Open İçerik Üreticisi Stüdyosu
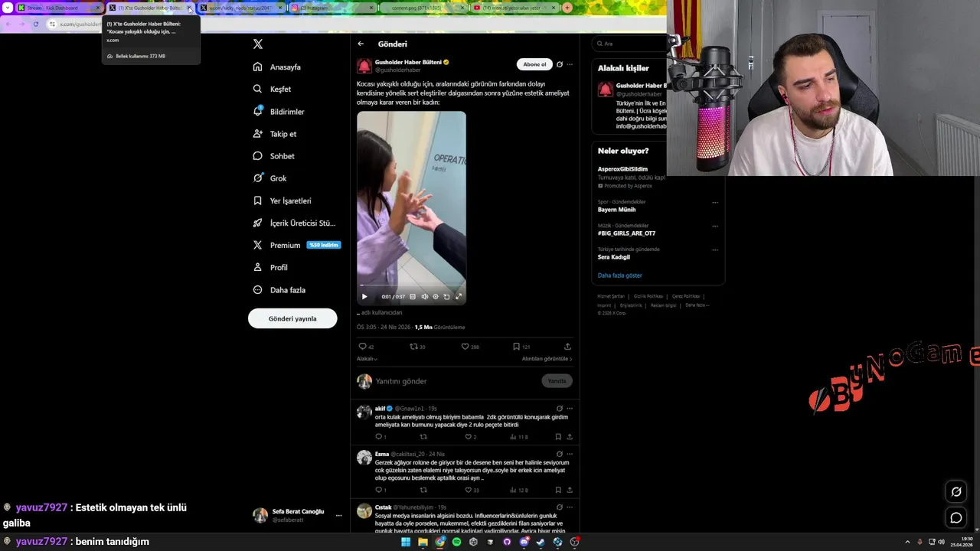 coord(294,223)
